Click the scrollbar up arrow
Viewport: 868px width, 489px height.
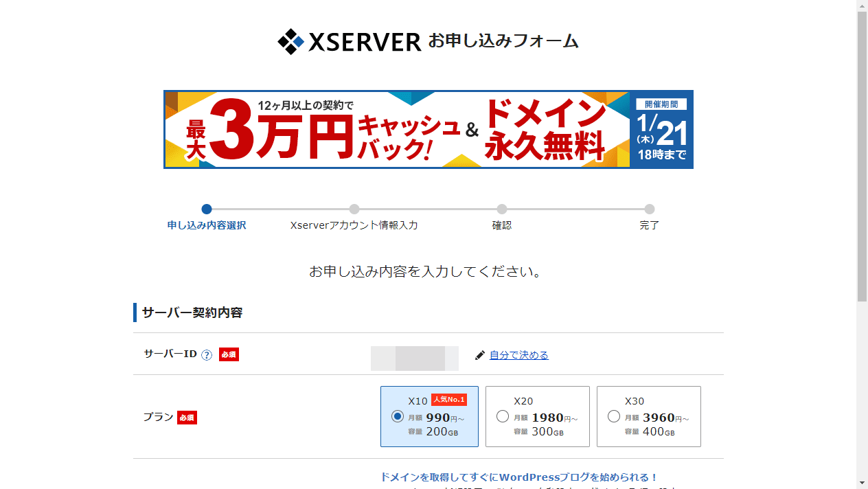click(x=862, y=5)
